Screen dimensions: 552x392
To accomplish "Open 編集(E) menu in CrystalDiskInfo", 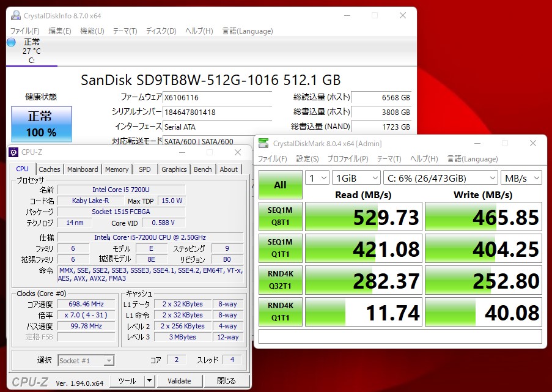I will click(x=60, y=31).
